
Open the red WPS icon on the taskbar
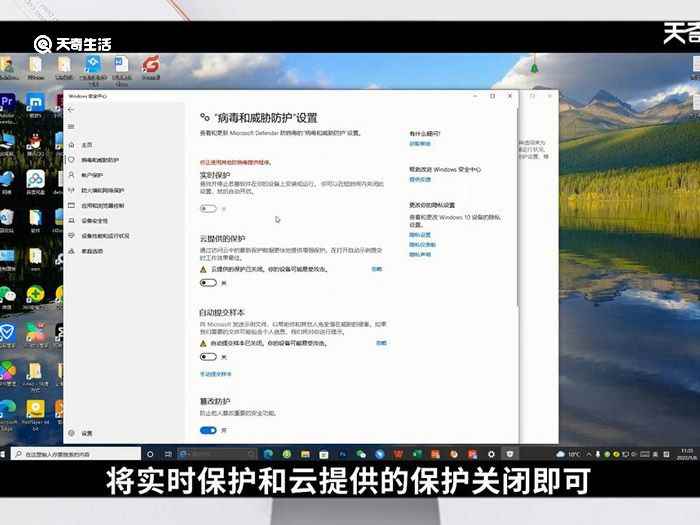point(398,454)
